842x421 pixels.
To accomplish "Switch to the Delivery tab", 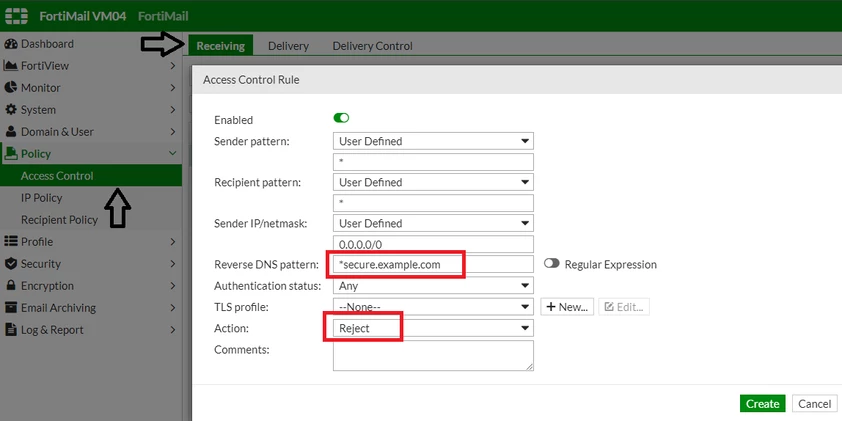I will click(x=288, y=46).
